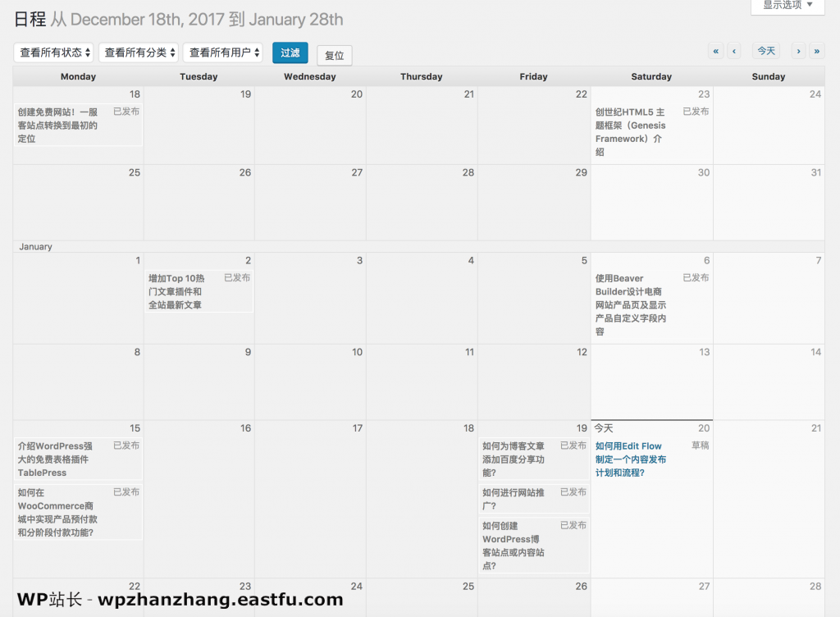Select the 百度分享 post on January 19
The width and height of the screenshot is (840, 617).
pyautogui.click(x=514, y=459)
